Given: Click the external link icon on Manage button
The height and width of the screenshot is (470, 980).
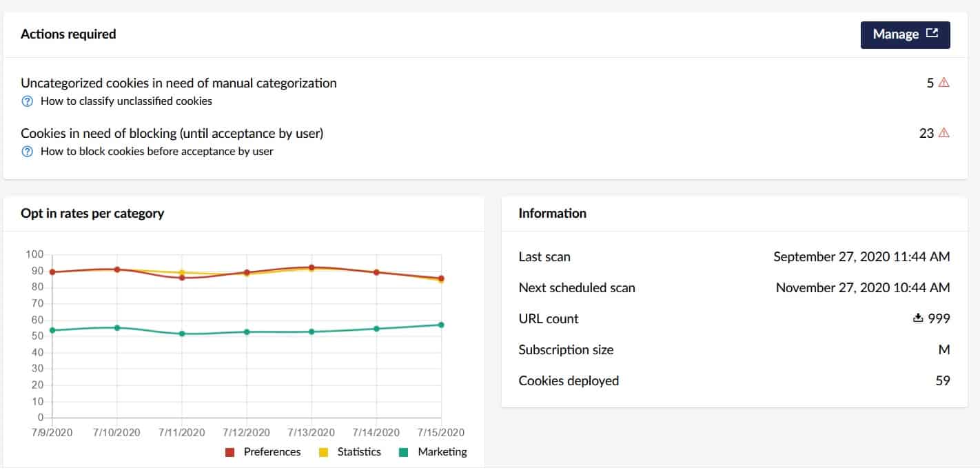Looking at the screenshot, I should (x=932, y=33).
